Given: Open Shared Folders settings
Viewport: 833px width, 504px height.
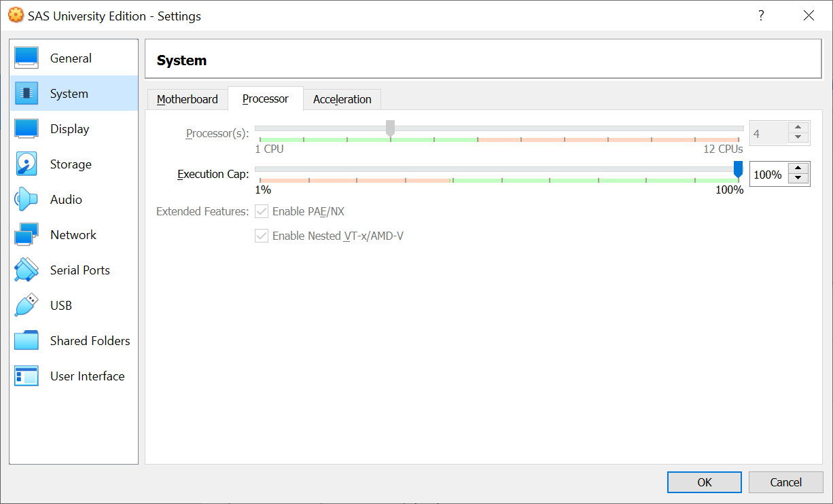Looking at the screenshot, I should [74, 341].
